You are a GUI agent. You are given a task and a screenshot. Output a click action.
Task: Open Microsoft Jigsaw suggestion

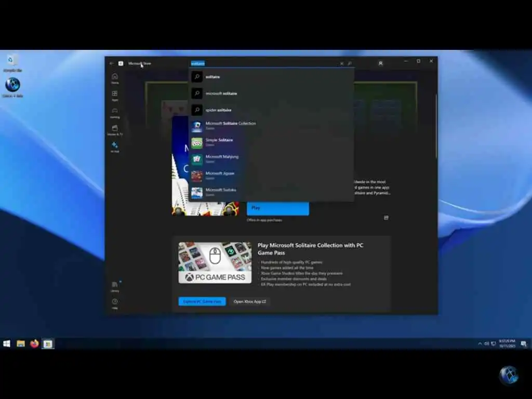pyautogui.click(x=271, y=176)
